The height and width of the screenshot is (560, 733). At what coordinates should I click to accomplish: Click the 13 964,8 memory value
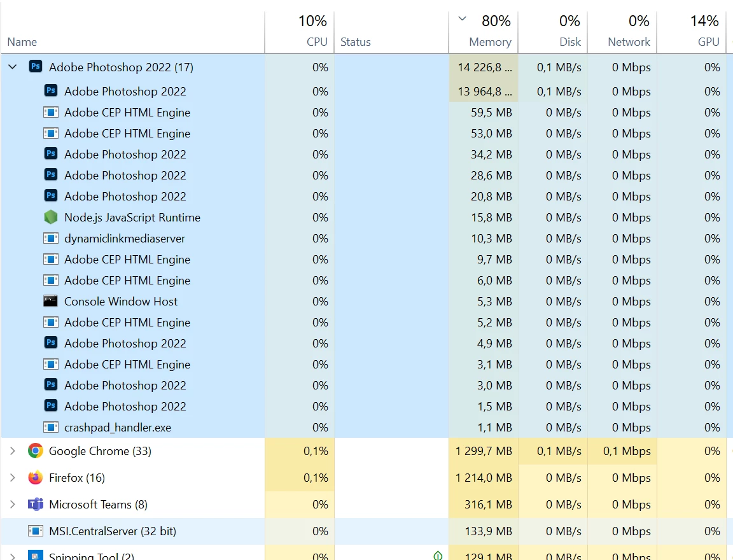484,92
